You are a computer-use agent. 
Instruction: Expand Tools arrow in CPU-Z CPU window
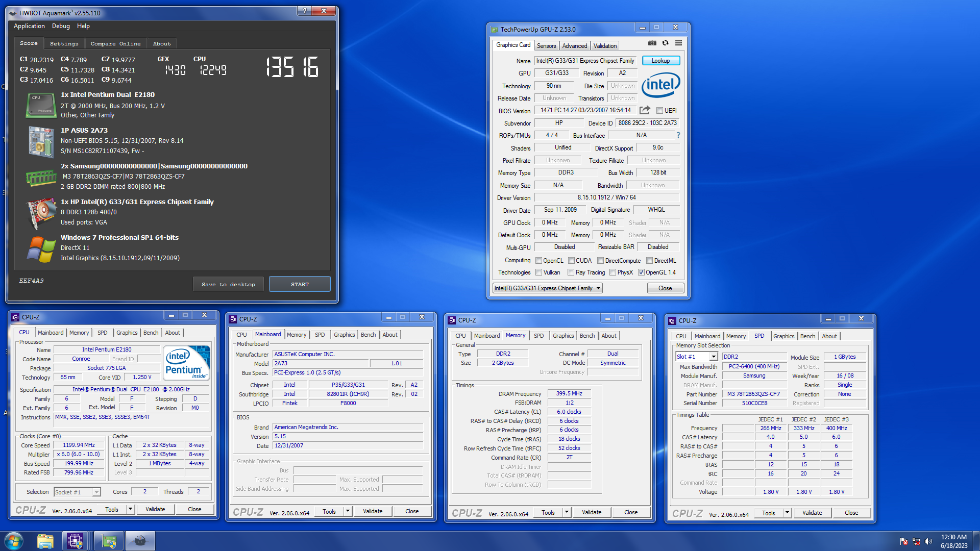click(x=130, y=509)
